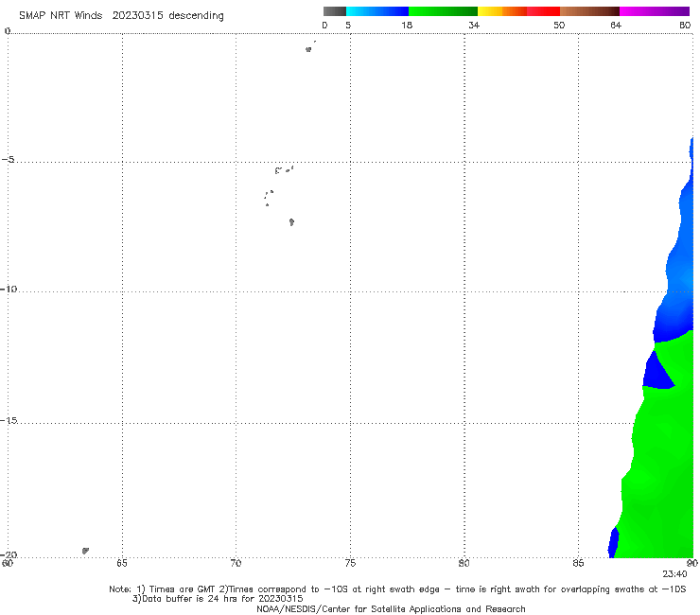700x615 pixels.
Task: Click the small dark blue patch near longitude 87
Action: click(614, 543)
